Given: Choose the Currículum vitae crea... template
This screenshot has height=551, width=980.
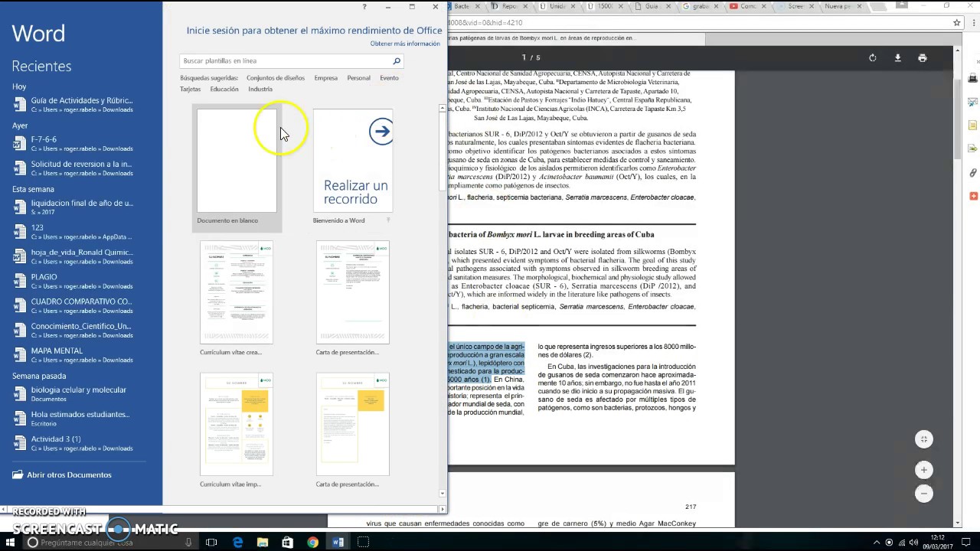Looking at the screenshot, I should 237,299.
